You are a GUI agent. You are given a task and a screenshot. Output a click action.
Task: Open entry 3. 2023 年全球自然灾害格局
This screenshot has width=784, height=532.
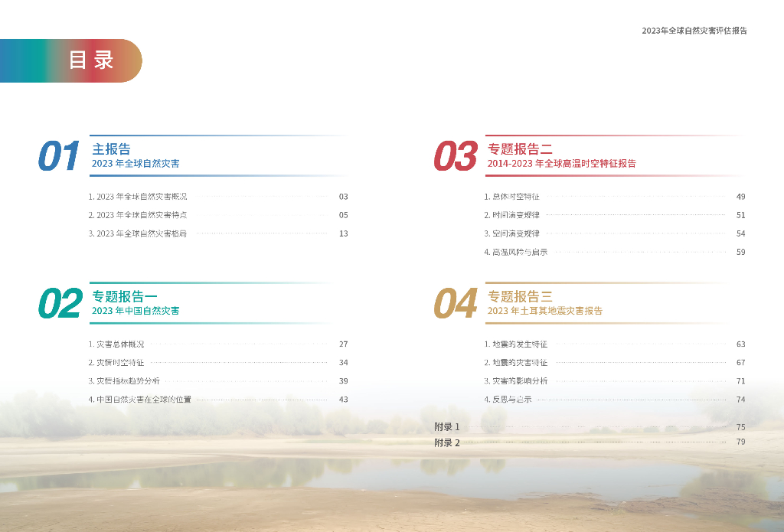pyautogui.click(x=138, y=233)
